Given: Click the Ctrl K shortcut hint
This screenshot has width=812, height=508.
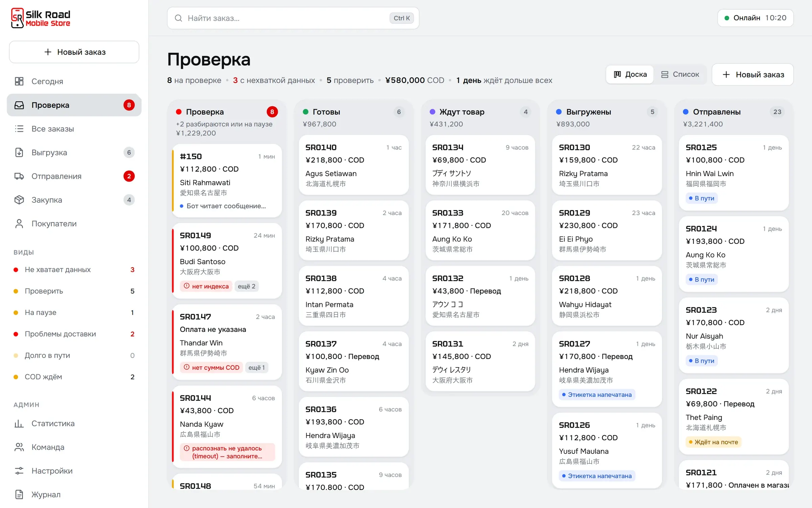Looking at the screenshot, I should coord(402,18).
